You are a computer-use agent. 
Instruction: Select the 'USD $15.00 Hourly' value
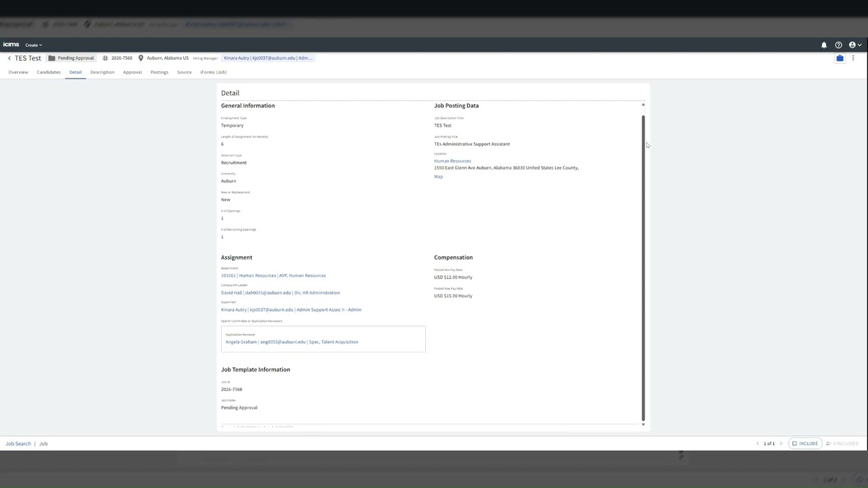click(453, 296)
